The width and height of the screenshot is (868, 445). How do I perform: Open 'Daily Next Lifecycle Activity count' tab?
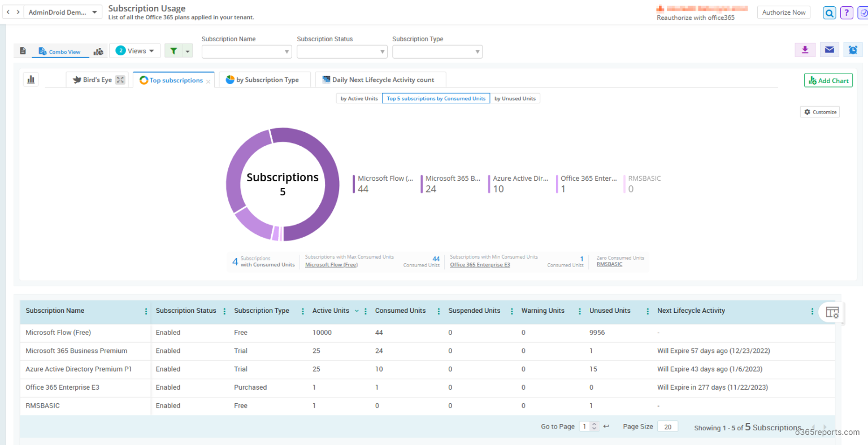coord(381,80)
